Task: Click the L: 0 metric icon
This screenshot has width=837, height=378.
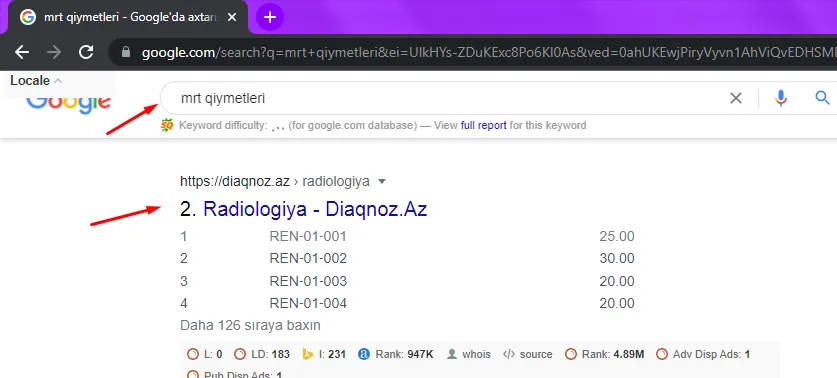Action: pyautogui.click(x=193, y=354)
